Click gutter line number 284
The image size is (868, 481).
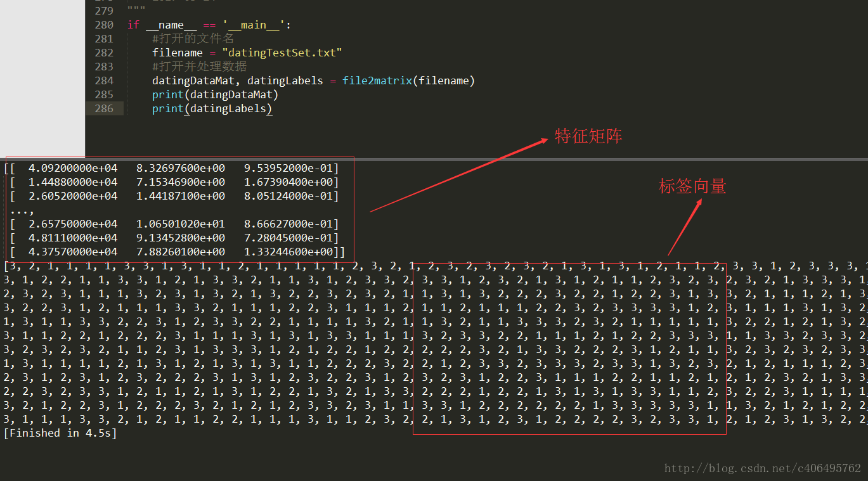click(104, 80)
